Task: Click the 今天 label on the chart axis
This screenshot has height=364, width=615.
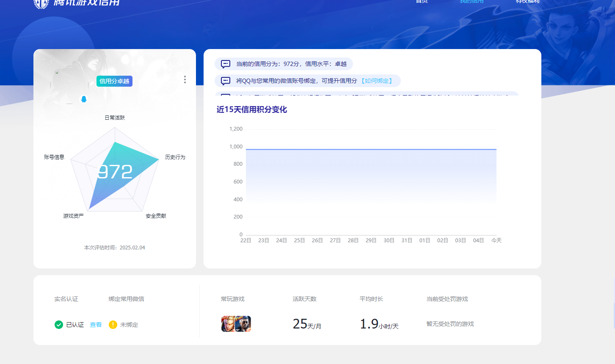Action: coord(496,240)
